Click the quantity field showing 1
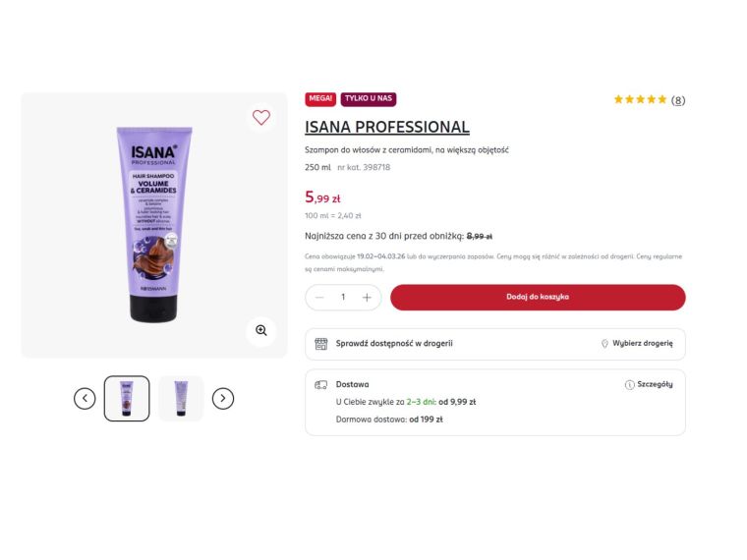Image resolution: width=747 pixels, height=560 pixels. tap(343, 297)
